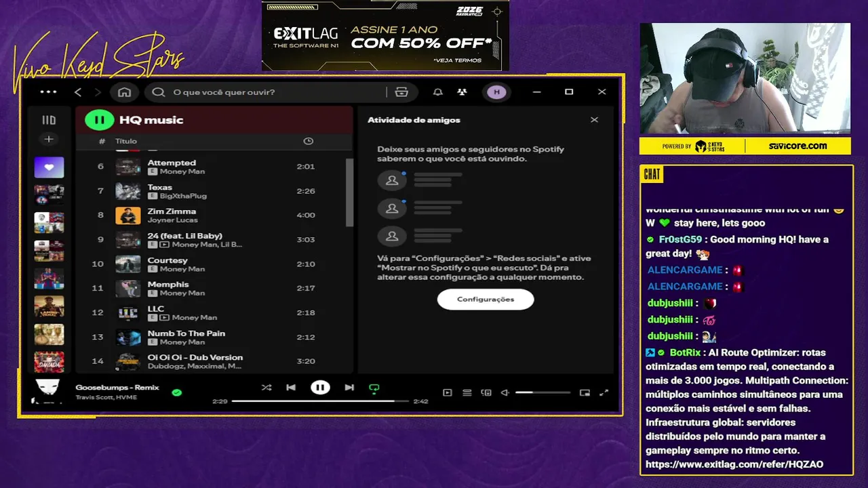Image resolution: width=868 pixels, height=488 pixels.
Task: Open the browse icon in search bar
Action: [x=401, y=92]
